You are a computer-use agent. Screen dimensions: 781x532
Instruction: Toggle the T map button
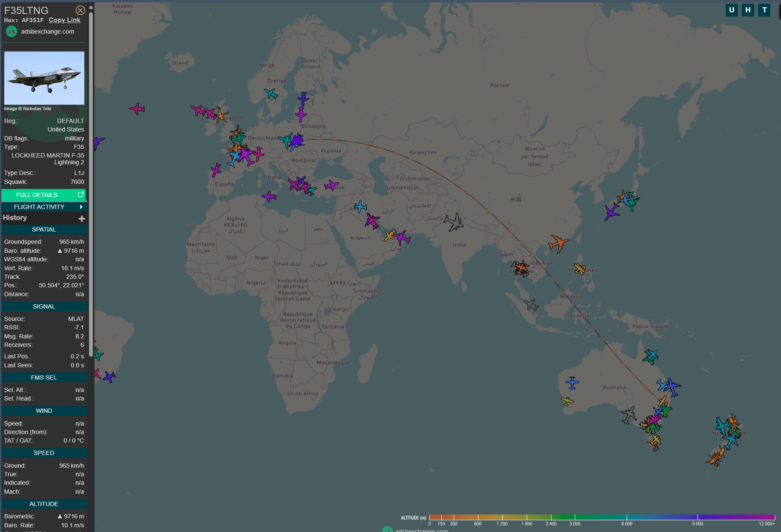point(764,10)
